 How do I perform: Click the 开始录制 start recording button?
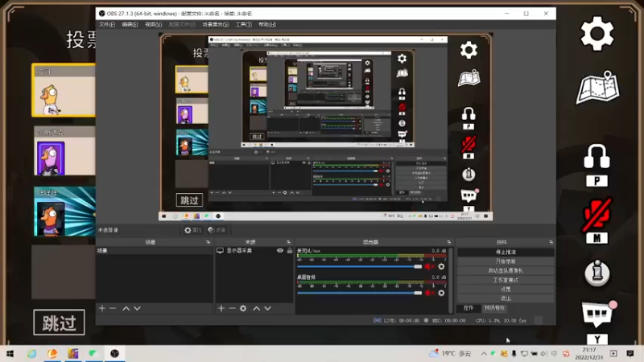click(506, 261)
